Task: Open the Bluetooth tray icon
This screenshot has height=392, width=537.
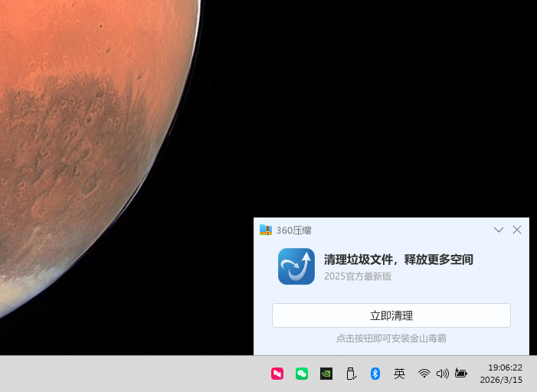Action: (x=375, y=374)
